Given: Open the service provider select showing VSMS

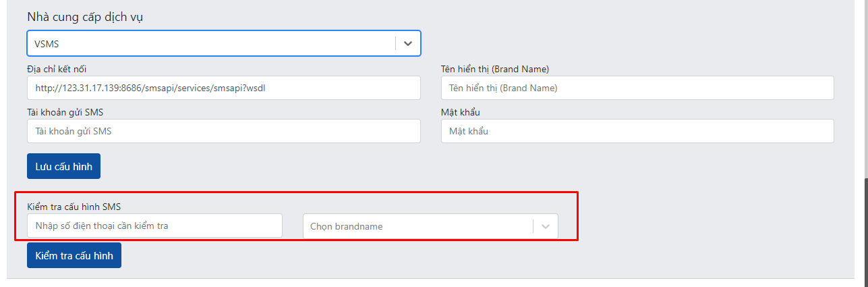Looking at the screenshot, I should coord(224,43).
